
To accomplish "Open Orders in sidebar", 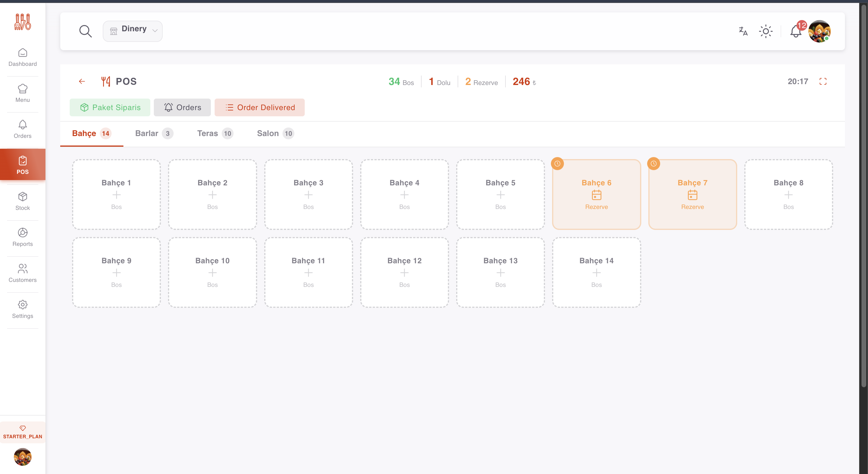I will (x=22, y=129).
